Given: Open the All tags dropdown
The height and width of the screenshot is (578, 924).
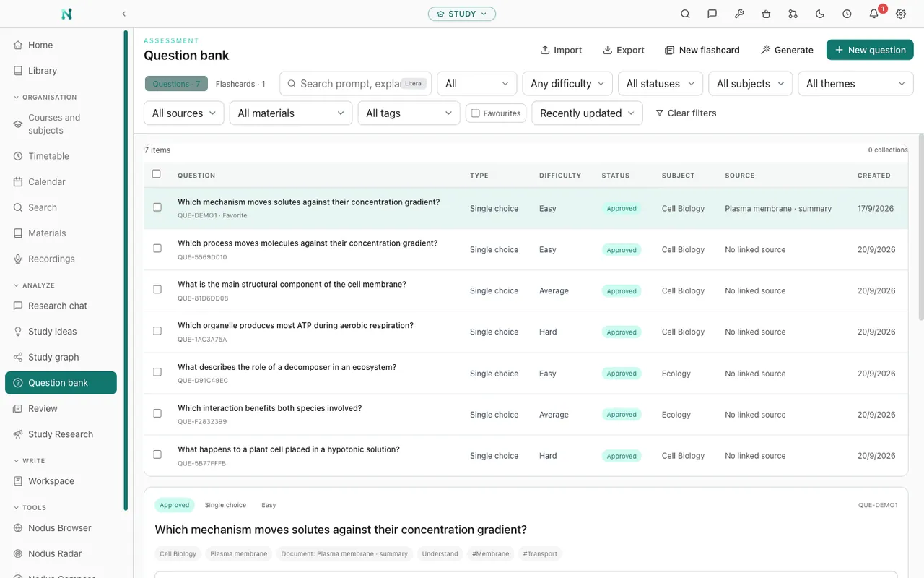Looking at the screenshot, I should pyautogui.click(x=409, y=113).
